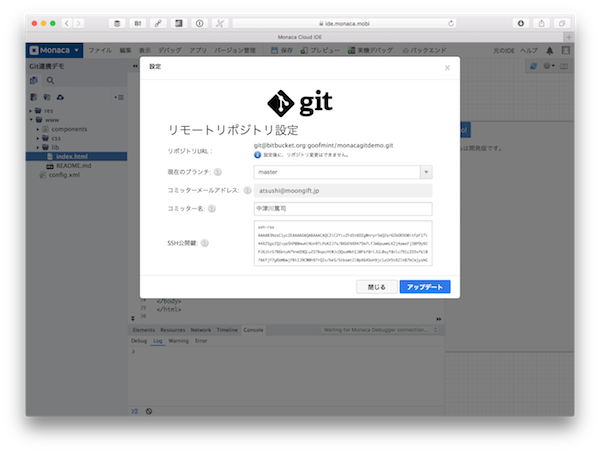Click help icon beside committer name label
600x453 pixels.
[212, 209]
